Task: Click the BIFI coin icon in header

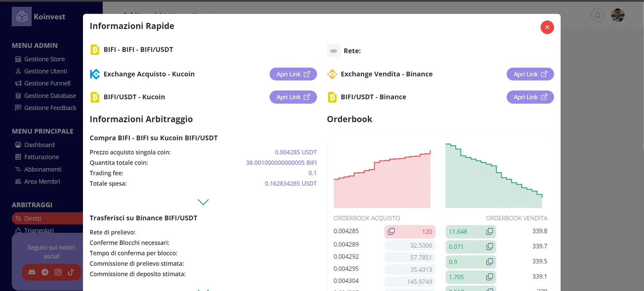Action: [95, 49]
